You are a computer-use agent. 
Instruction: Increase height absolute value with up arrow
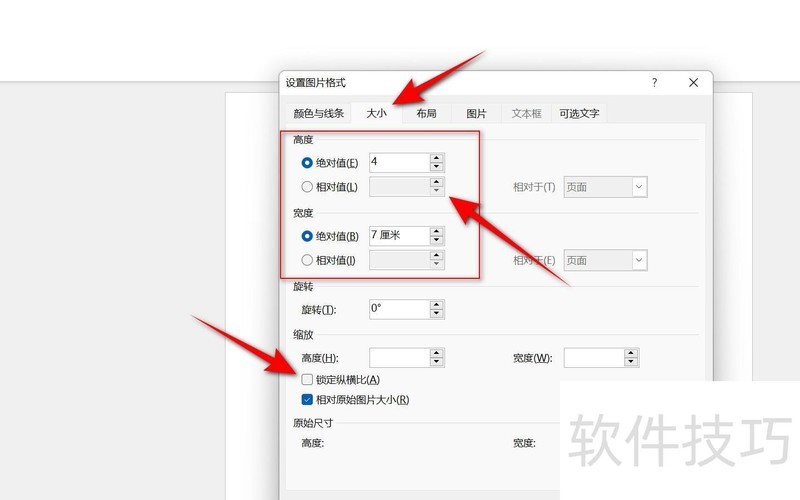click(x=436, y=157)
